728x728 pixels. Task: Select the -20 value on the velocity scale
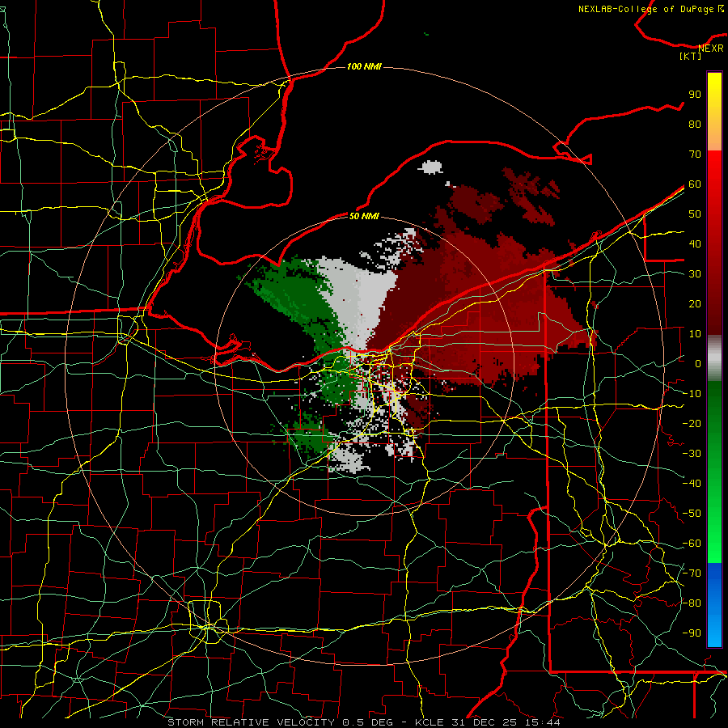click(x=692, y=423)
